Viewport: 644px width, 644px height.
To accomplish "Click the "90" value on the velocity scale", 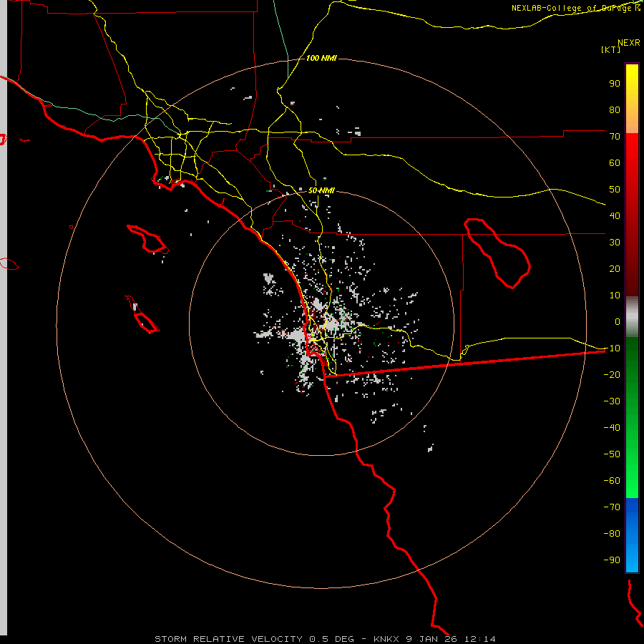I will [x=615, y=84].
